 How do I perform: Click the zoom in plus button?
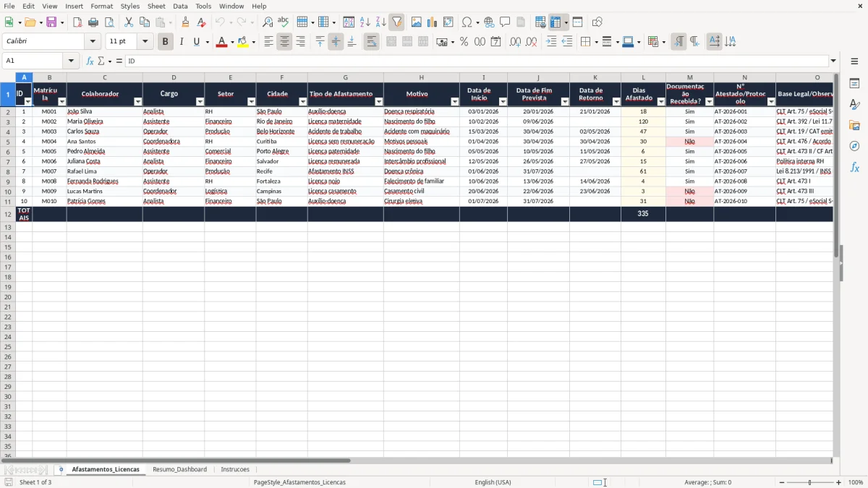pos(839,482)
